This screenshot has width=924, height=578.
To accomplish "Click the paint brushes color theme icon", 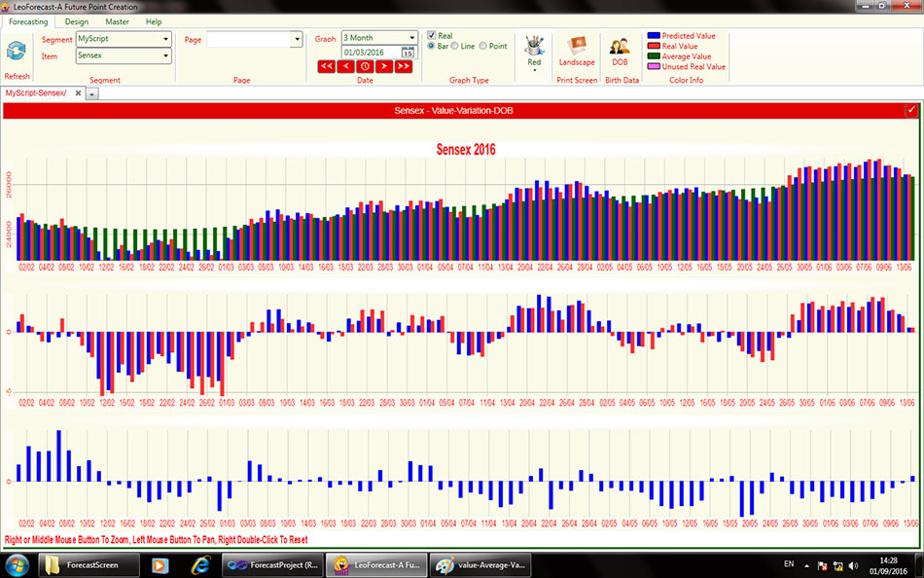I will (534, 46).
